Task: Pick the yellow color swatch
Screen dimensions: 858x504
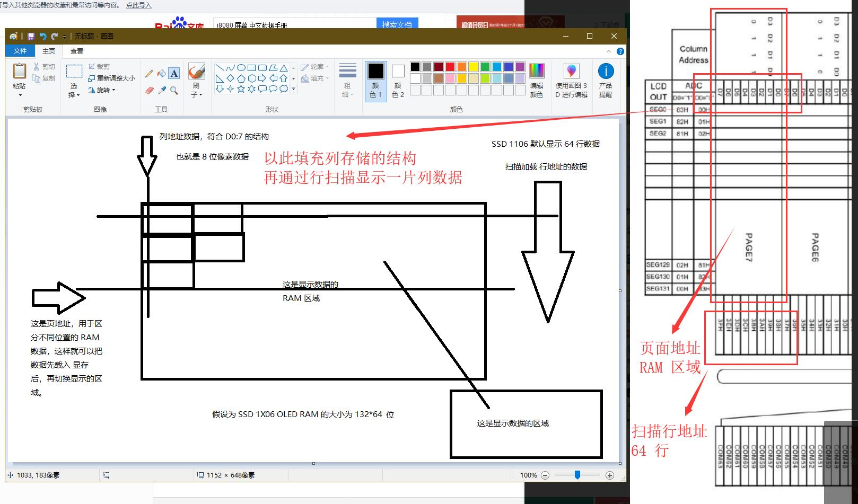Action: pyautogui.click(x=474, y=67)
